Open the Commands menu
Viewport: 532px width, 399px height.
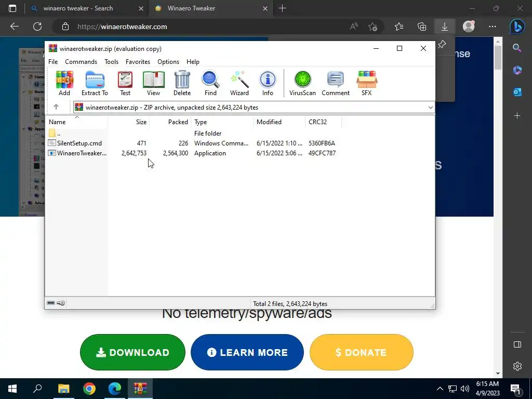pos(81,62)
